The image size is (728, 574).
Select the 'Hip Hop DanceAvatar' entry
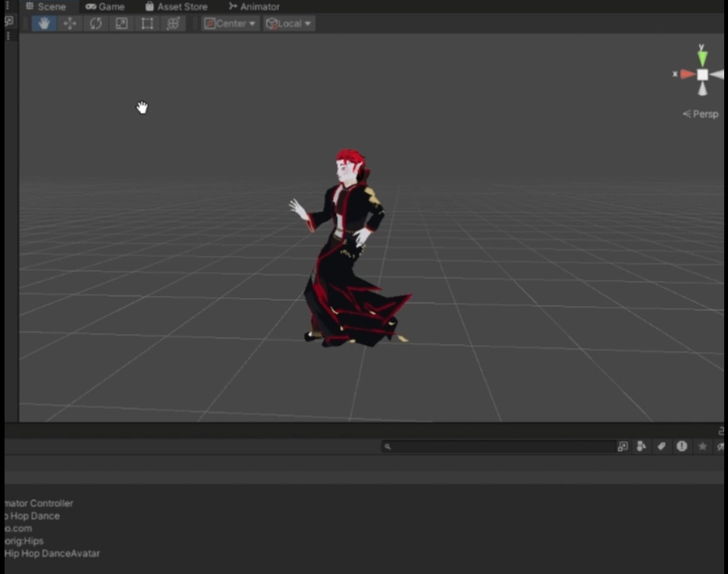coord(52,553)
